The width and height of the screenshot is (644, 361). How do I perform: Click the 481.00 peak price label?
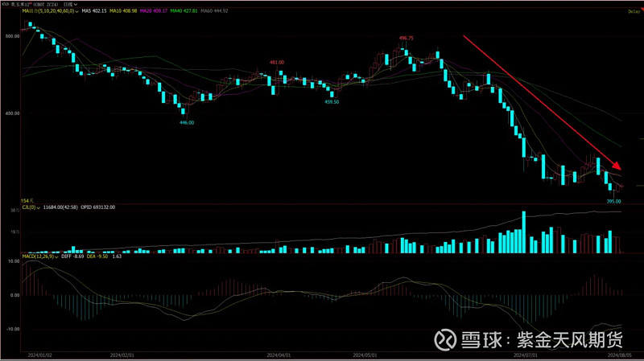coord(277,62)
